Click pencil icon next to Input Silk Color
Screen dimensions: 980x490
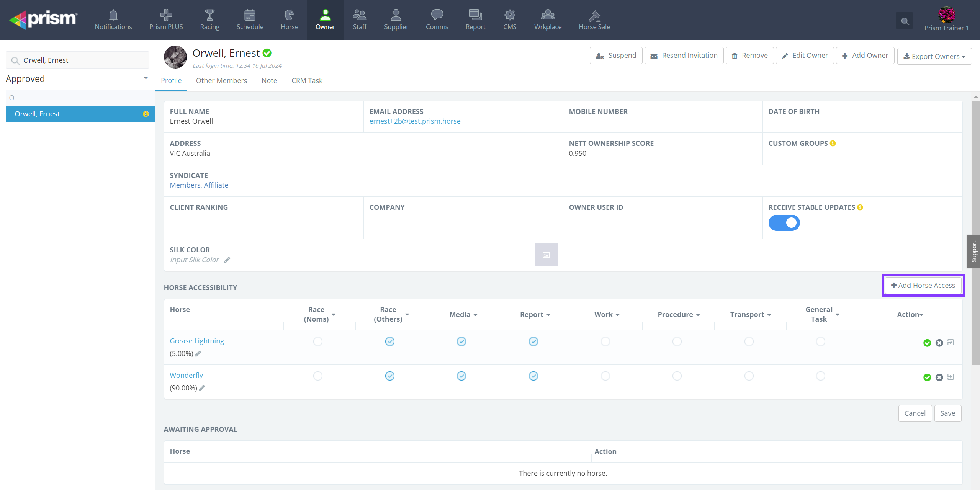(227, 260)
